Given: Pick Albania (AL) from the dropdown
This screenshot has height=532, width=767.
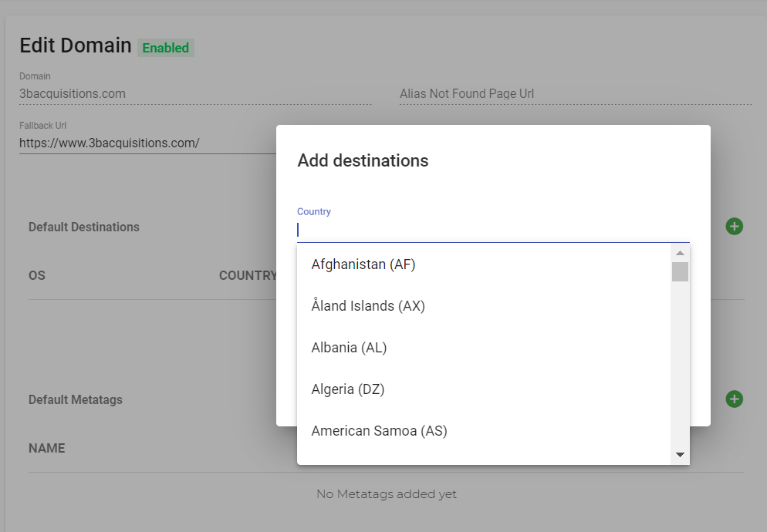Looking at the screenshot, I should (483, 348).
